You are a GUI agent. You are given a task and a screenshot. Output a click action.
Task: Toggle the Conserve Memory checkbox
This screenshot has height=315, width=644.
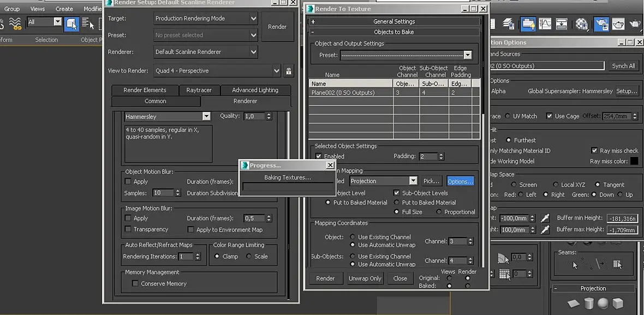tap(135, 283)
